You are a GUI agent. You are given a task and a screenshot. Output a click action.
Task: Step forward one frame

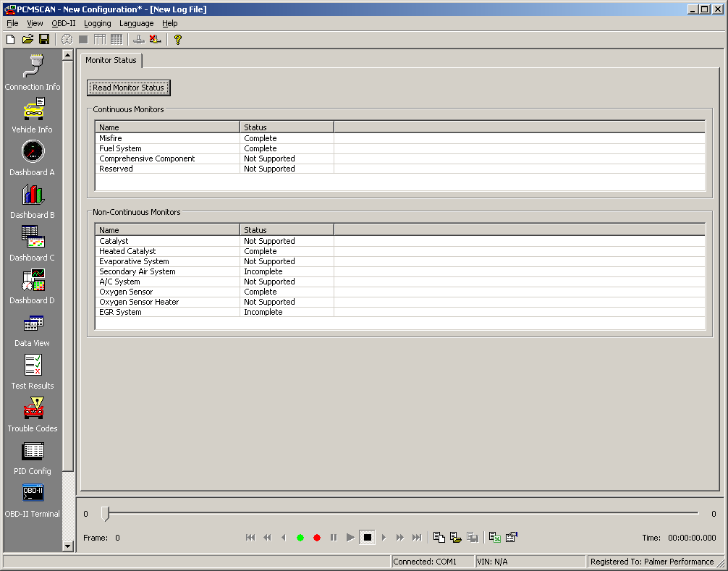point(384,538)
